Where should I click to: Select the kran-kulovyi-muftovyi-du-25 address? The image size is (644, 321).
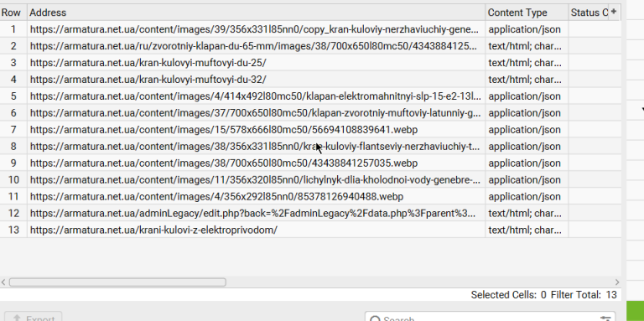point(257,63)
